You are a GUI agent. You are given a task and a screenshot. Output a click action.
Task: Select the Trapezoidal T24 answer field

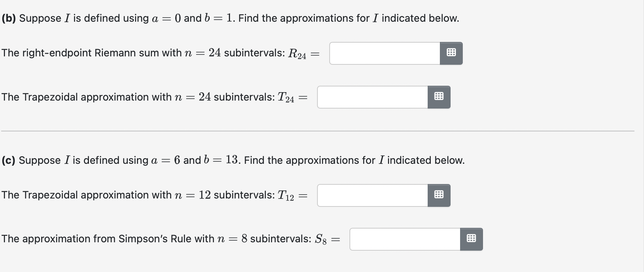pos(372,97)
